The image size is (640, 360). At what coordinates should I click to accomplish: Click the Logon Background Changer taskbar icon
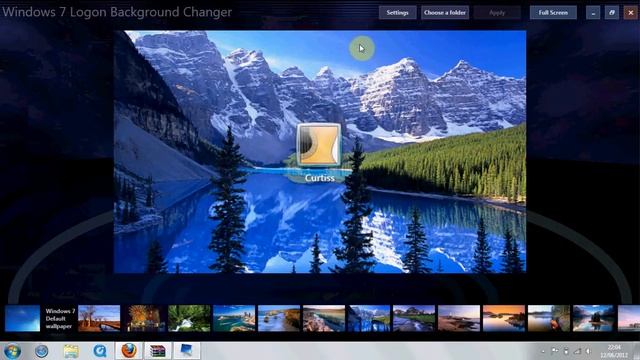[187, 351]
